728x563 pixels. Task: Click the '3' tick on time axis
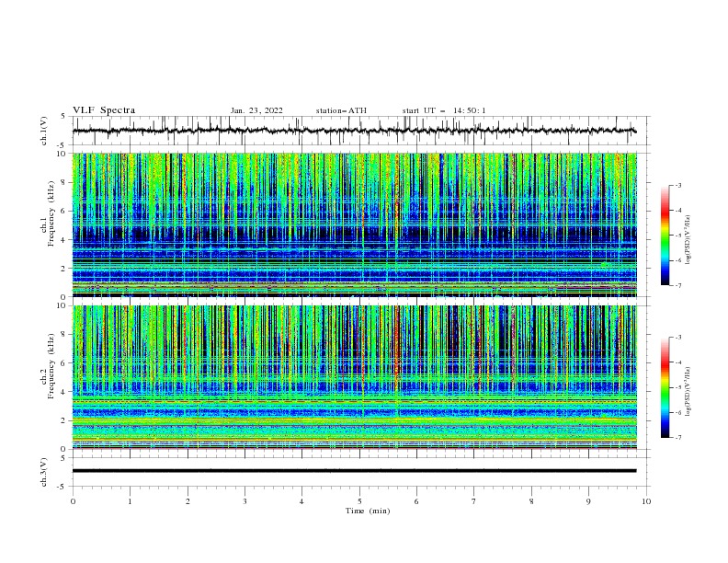tap(245, 501)
